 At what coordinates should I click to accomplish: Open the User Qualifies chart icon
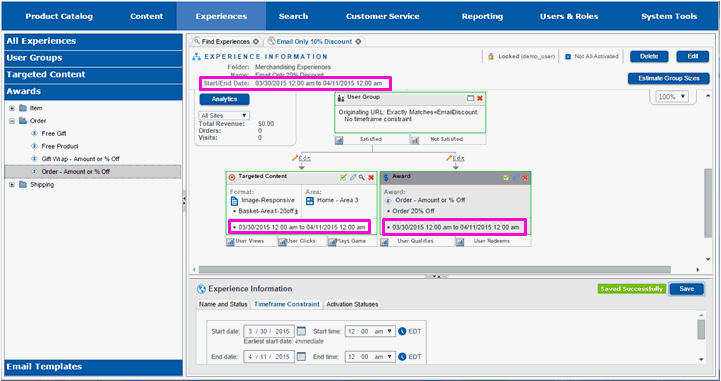[x=384, y=242]
